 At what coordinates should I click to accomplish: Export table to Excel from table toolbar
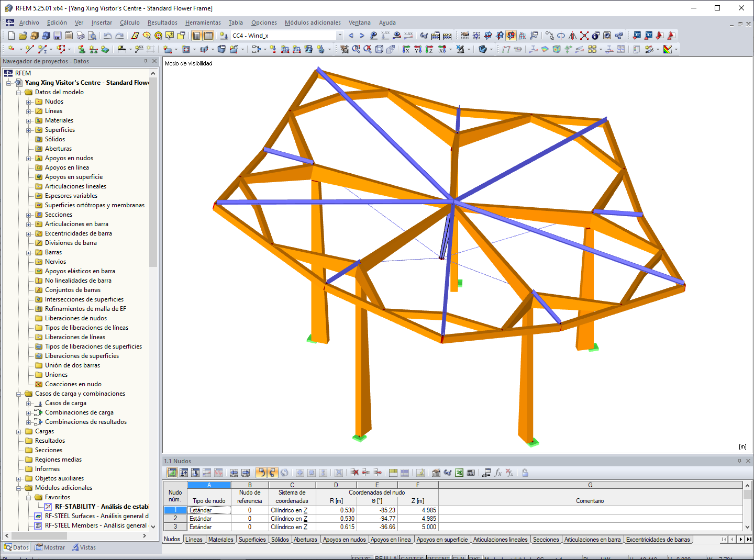click(459, 473)
